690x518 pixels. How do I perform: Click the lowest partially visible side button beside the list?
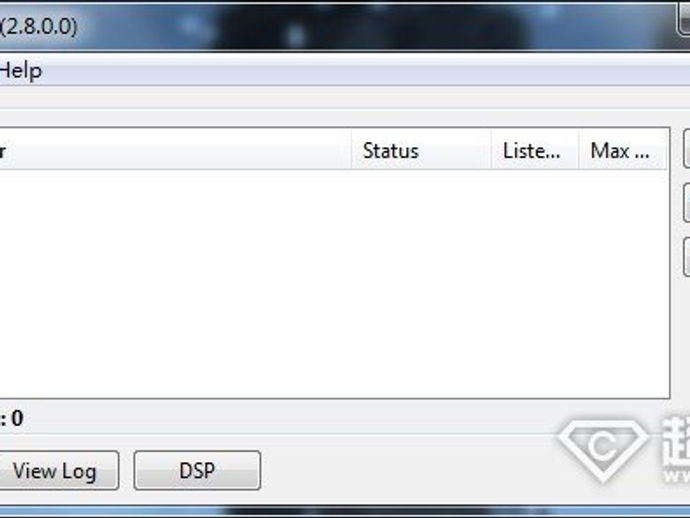click(x=687, y=257)
